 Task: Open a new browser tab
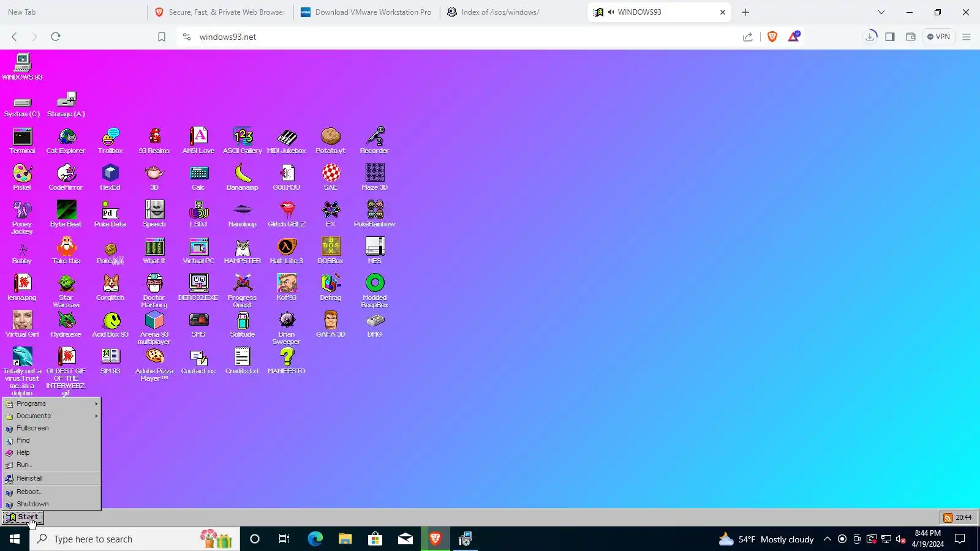745,12
